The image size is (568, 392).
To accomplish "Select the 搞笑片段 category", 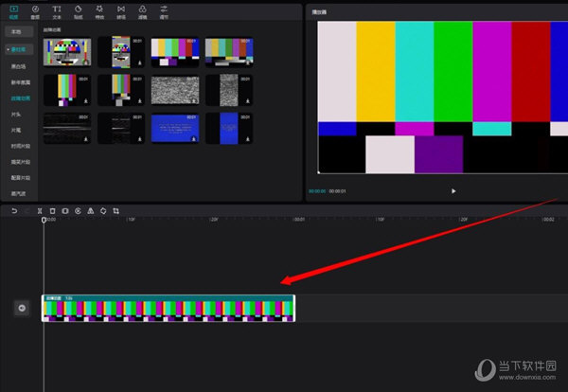I will [20, 162].
